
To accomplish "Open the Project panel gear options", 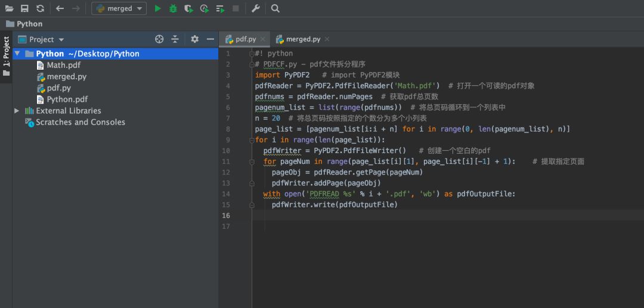I will (x=194, y=39).
